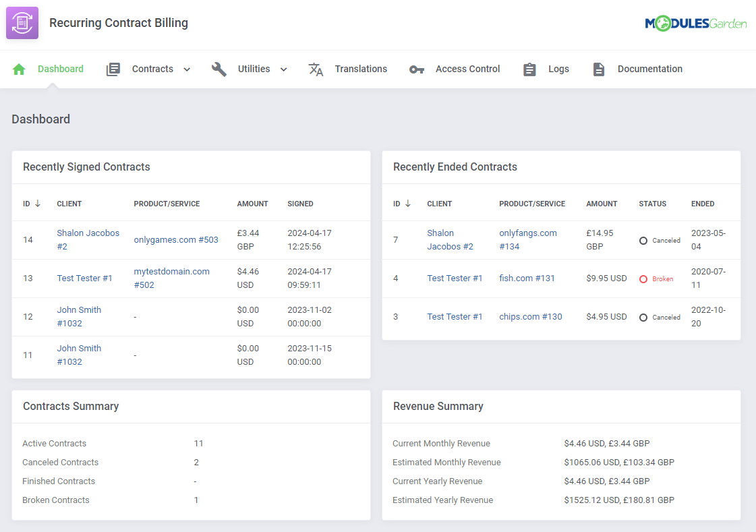Click the red Broken status circle
Viewport: 756px width, 532px height.
click(x=643, y=279)
